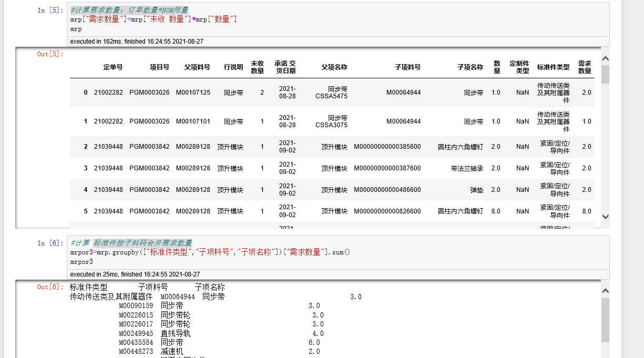
Task: Click the 减速机 entry in grouped output
Action: click(x=171, y=351)
